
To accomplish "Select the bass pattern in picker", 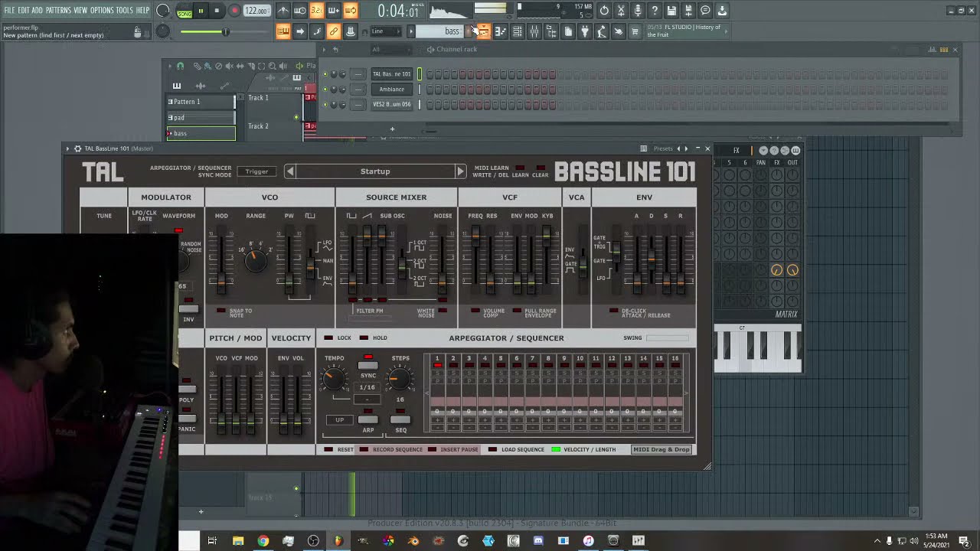I will pyautogui.click(x=201, y=134).
